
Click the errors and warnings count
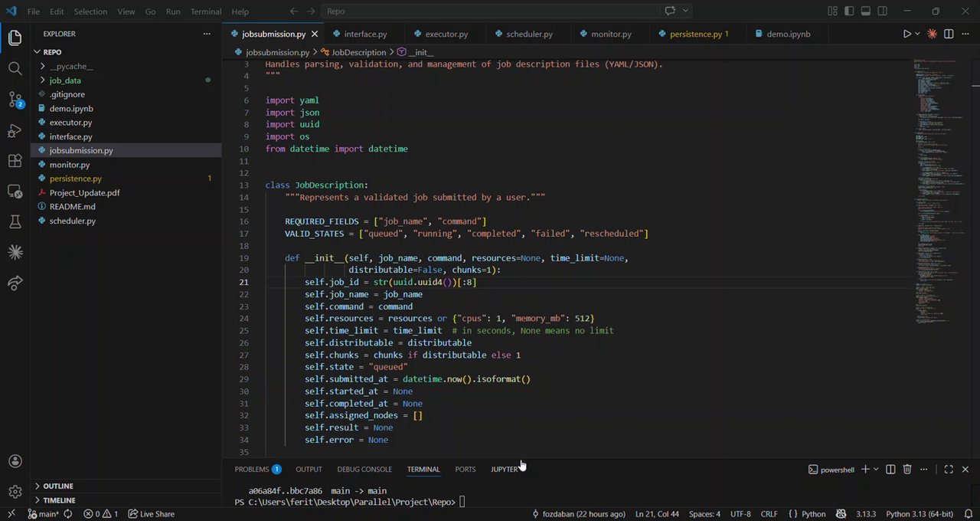(100, 514)
